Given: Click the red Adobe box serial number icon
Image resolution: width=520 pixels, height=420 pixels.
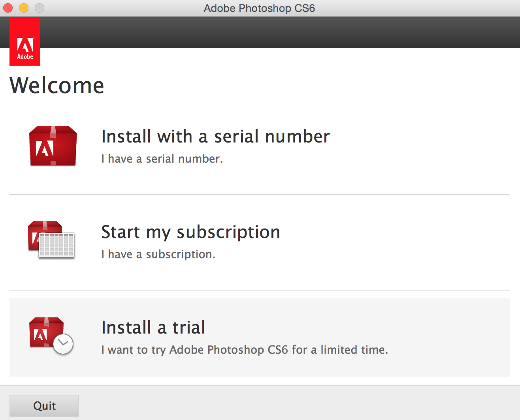Looking at the screenshot, I should [x=53, y=146].
